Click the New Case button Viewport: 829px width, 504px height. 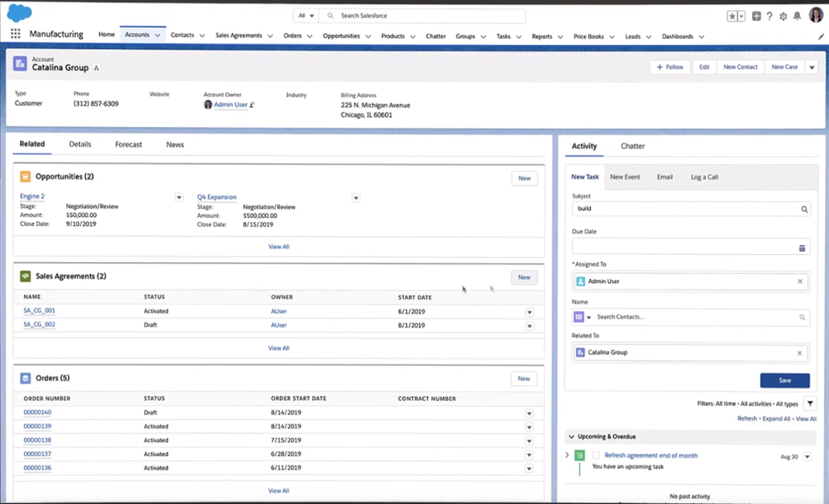point(785,67)
